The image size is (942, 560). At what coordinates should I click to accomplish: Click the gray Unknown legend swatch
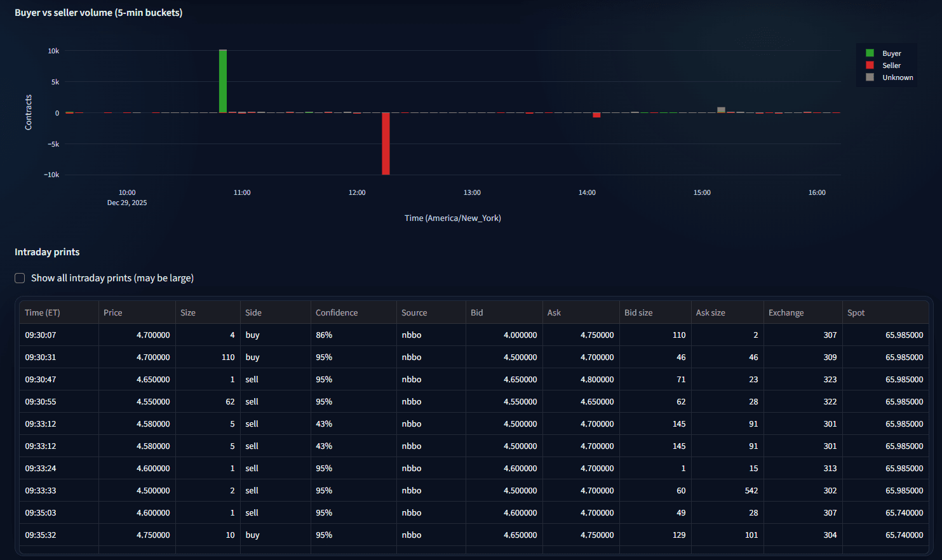pyautogui.click(x=869, y=77)
